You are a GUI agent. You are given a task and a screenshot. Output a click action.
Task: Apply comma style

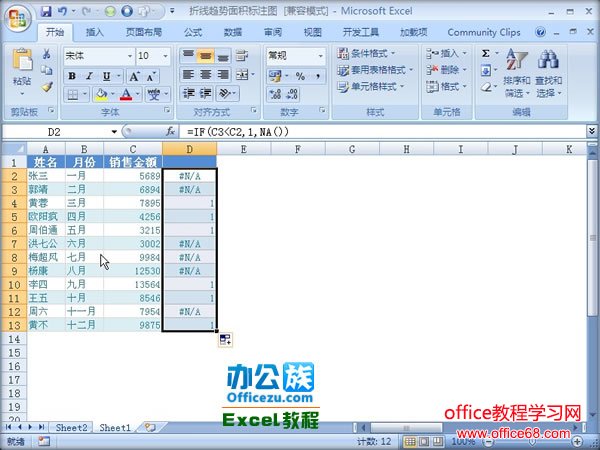318,76
